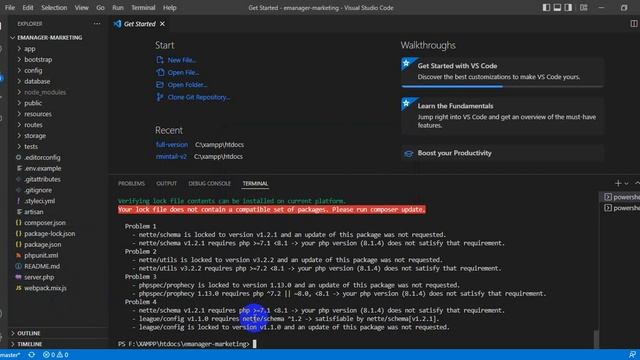Click the Clone Git Repository... link
The height and width of the screenshot is (360, 640).
tap(199, 97)
